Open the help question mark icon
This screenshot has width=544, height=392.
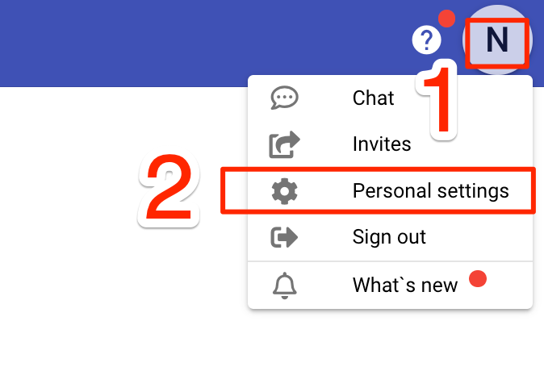(x=426, y=40)
